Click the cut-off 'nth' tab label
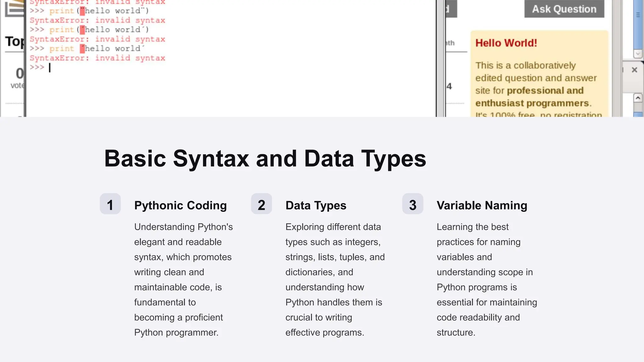Image resolution: width=644 pixels, height=362 pixels. click(x=450, y=43)
